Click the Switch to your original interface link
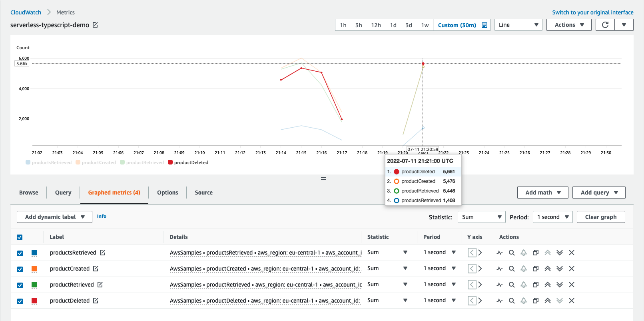The height and width of the screenshot is (321, 644). click(x=592, y=12)
